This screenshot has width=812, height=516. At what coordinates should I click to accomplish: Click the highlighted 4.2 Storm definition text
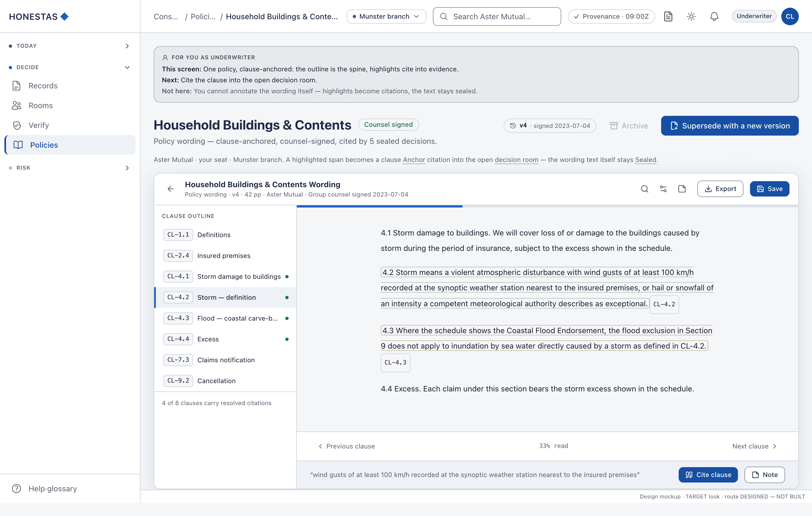(547, 288)
